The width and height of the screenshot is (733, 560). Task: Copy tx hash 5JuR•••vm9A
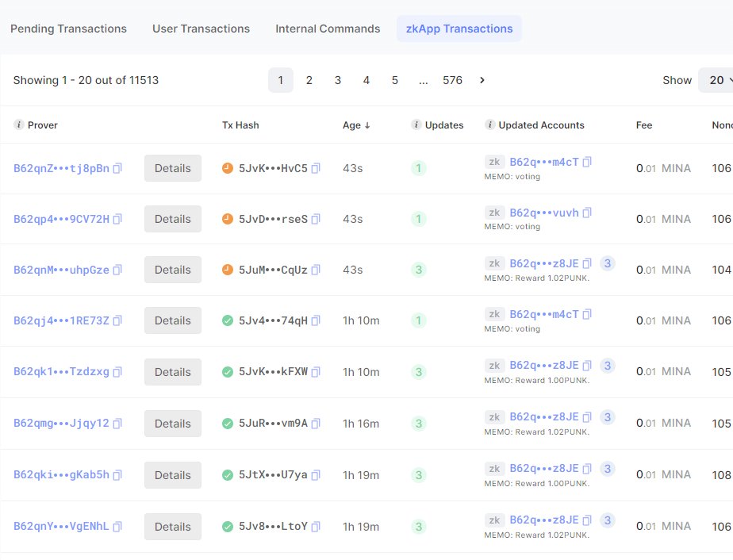[316, 424]
